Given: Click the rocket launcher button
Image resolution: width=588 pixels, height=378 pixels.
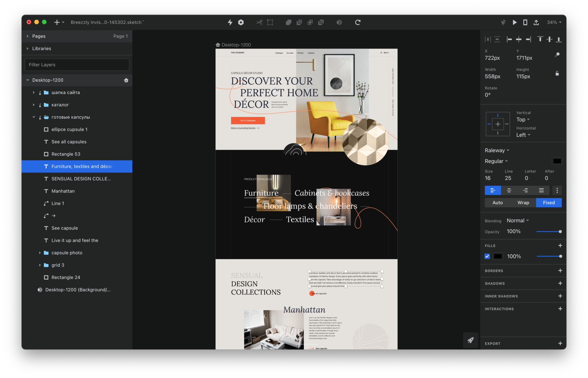Looking at the screenshot, I should [x=471, y=340].
